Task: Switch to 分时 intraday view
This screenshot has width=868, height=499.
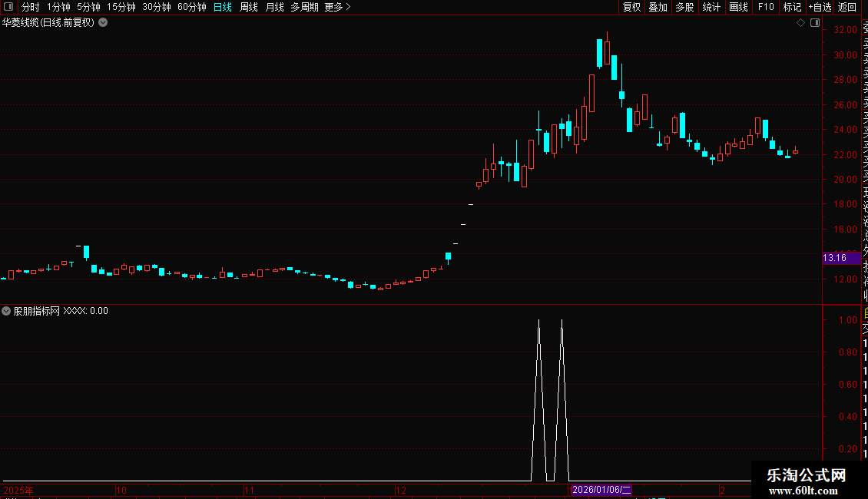Action: (31, 7)
